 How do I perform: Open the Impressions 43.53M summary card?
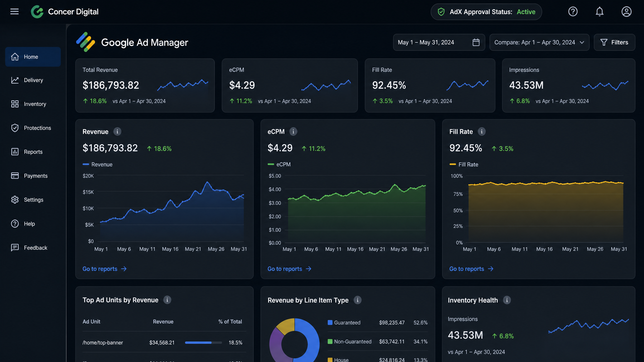point(569,85)
